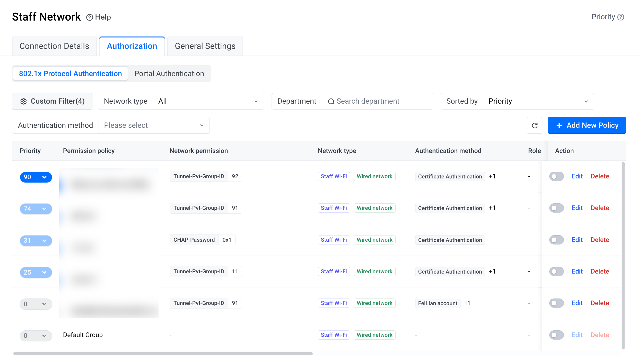Click the plus icon on Add New Policy
644x362 pixels.
click(x=559, y=125)
